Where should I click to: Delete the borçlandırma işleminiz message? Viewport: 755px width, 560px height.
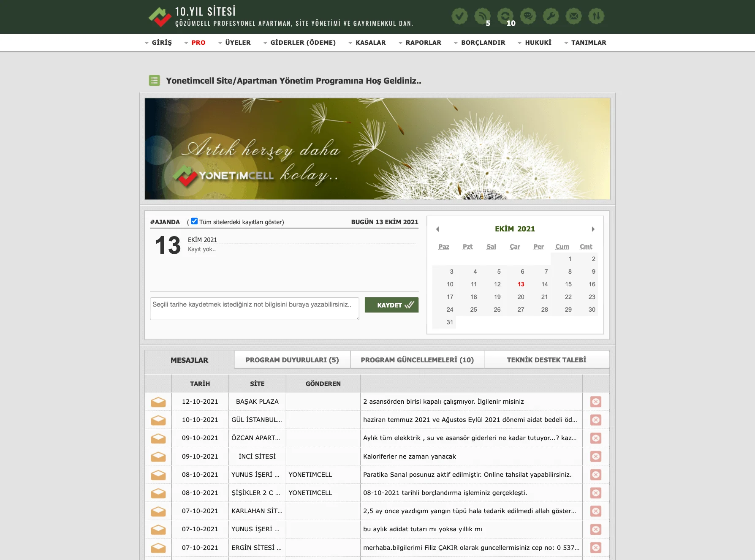tap(596, 493)
